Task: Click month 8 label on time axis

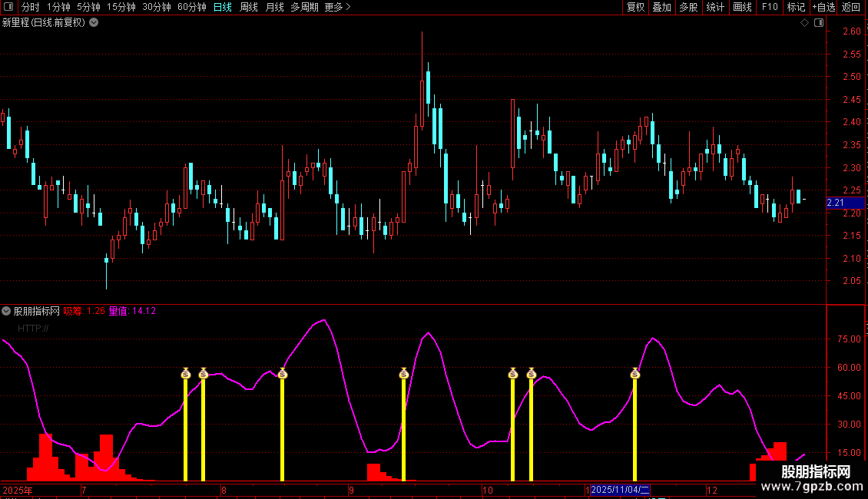Action: pyautogui.click(x=224, y=490)
